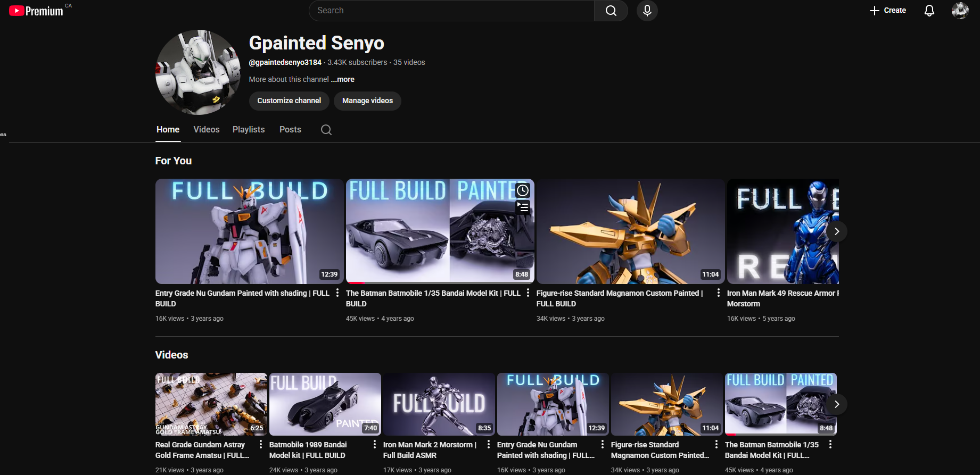Click the Videos section heading
This screenshot has height=475, width=980.
[171, 355]
